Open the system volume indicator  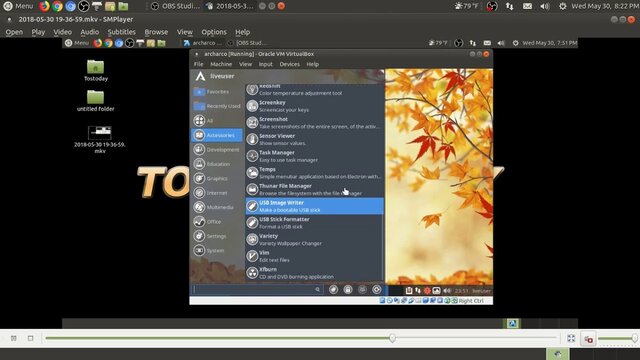point(544,6)
